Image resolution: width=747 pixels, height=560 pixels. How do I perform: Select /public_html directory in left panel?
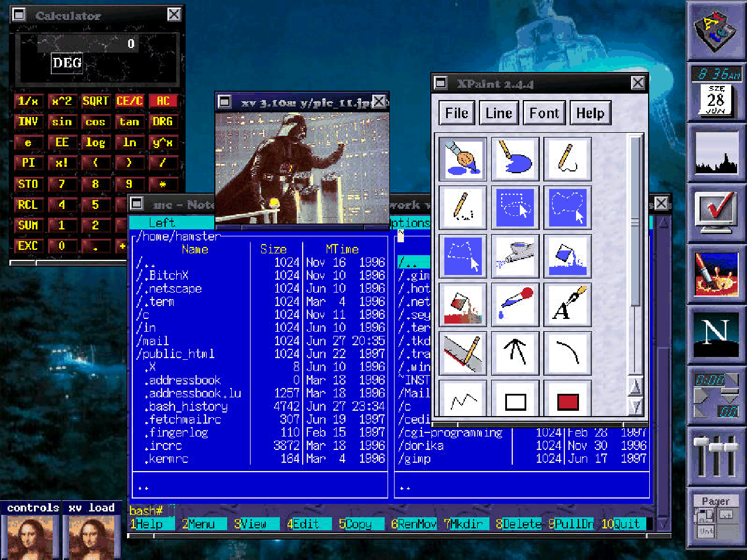176,354
